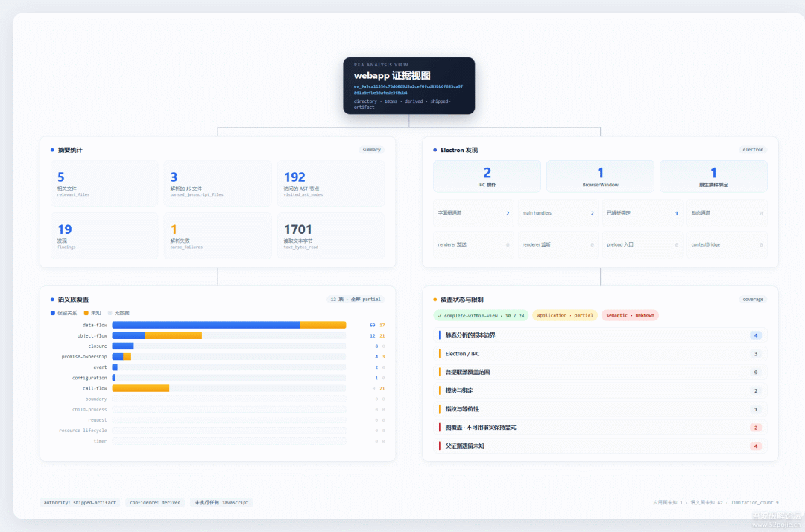Expand the last red limitation row with count 4

(x=600, y=446)
